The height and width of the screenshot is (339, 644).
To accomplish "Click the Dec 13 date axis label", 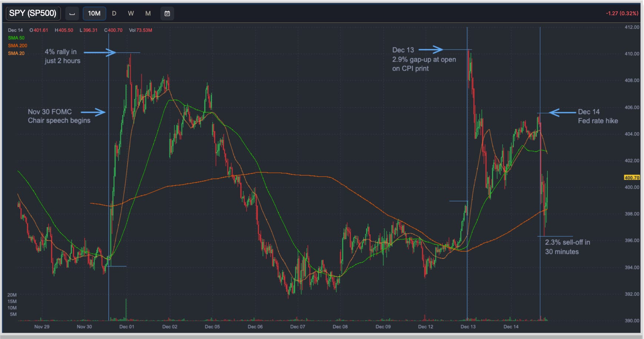I will [x=468, y=327].
